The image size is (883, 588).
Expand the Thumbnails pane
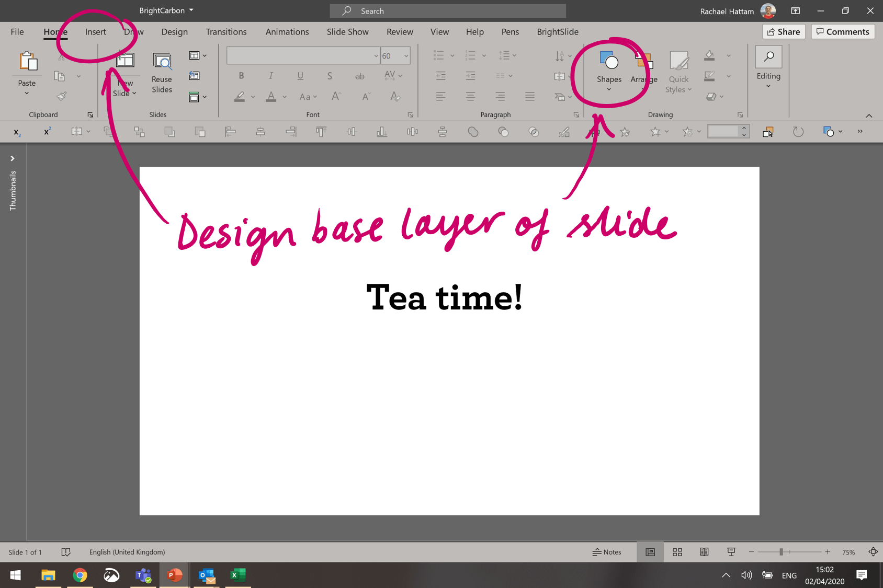(x=13, y=158)
